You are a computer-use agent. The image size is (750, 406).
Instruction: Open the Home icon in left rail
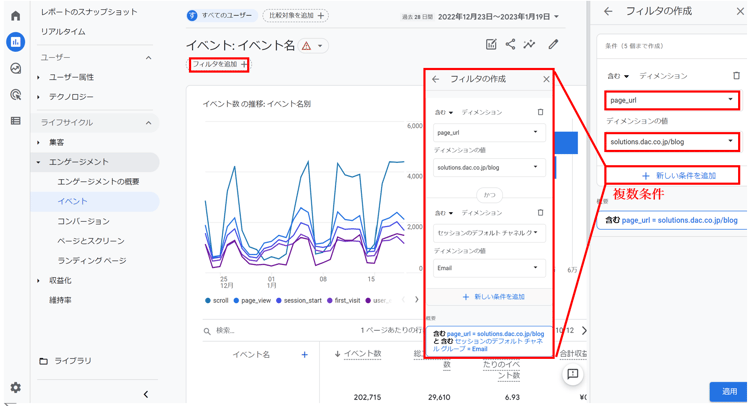[x=15, y=16]
